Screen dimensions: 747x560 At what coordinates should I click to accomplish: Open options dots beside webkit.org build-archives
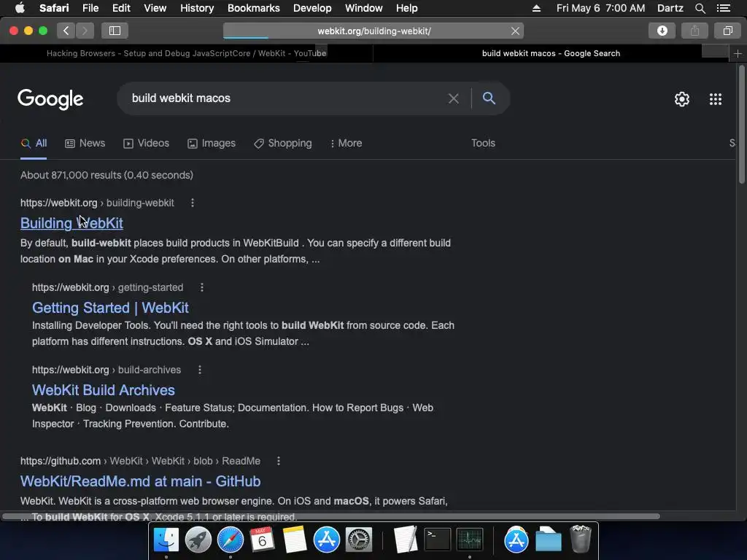(200, 370)
